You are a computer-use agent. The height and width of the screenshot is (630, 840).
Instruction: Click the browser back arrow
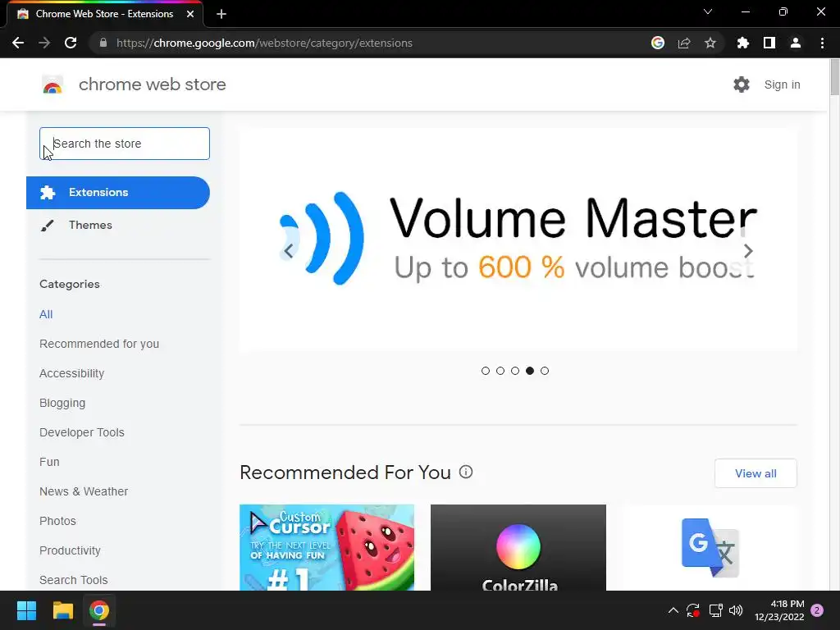pyautogui.click(x=18, y=43)
